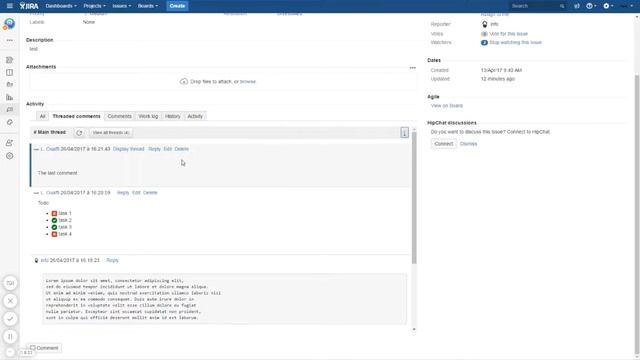The image size is (640, 360).
Task: Switch to the Comments tab
Action: coord(120,116)
